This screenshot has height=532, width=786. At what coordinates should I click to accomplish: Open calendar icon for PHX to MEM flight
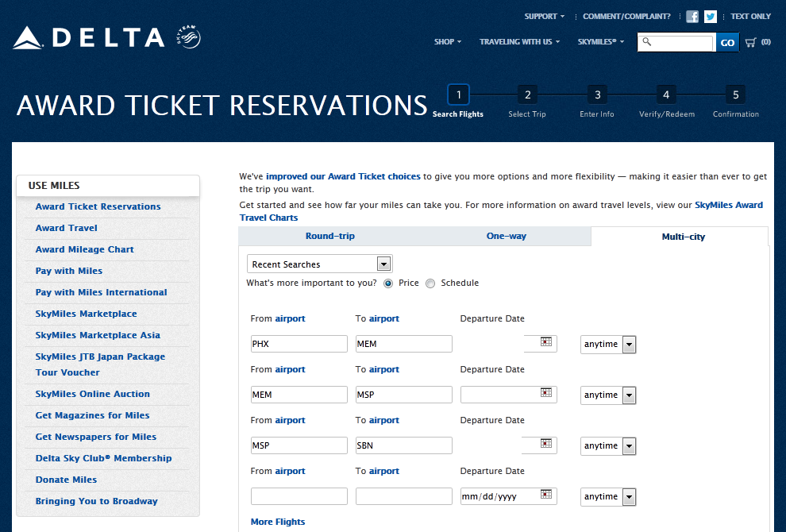546,341
